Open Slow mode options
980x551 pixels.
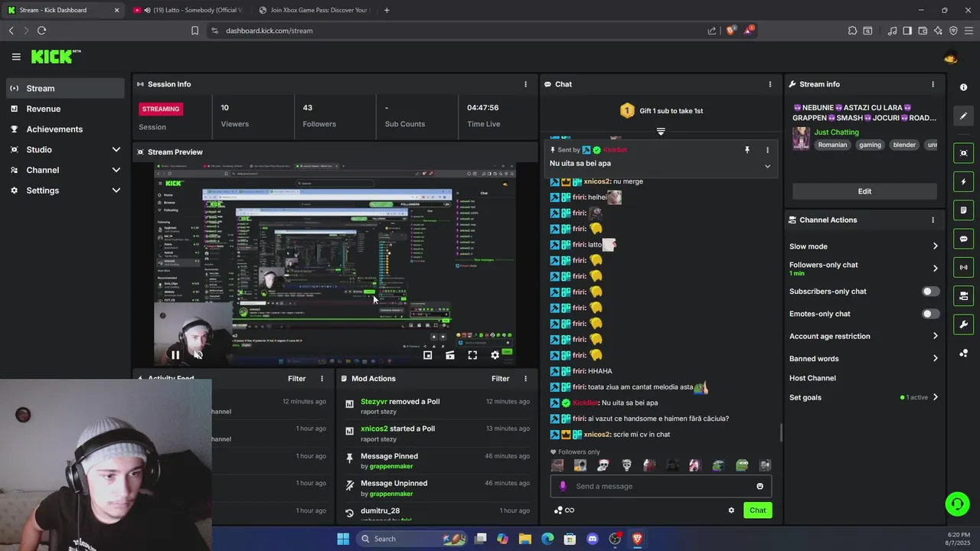point(864,246)
